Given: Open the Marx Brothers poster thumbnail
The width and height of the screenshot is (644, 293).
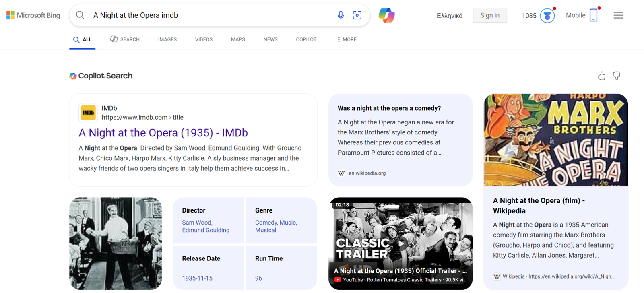Looking at the screenshot, I should click(556, 140).
